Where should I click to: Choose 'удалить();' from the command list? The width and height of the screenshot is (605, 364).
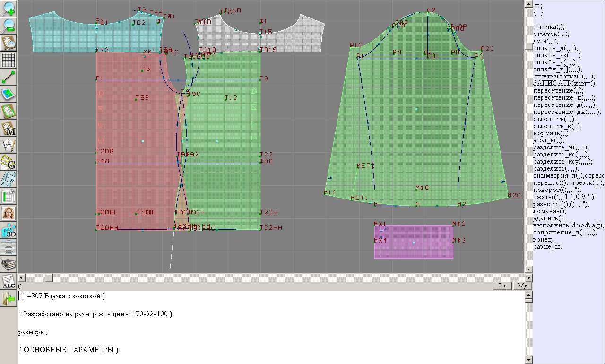tap(549, 218)
